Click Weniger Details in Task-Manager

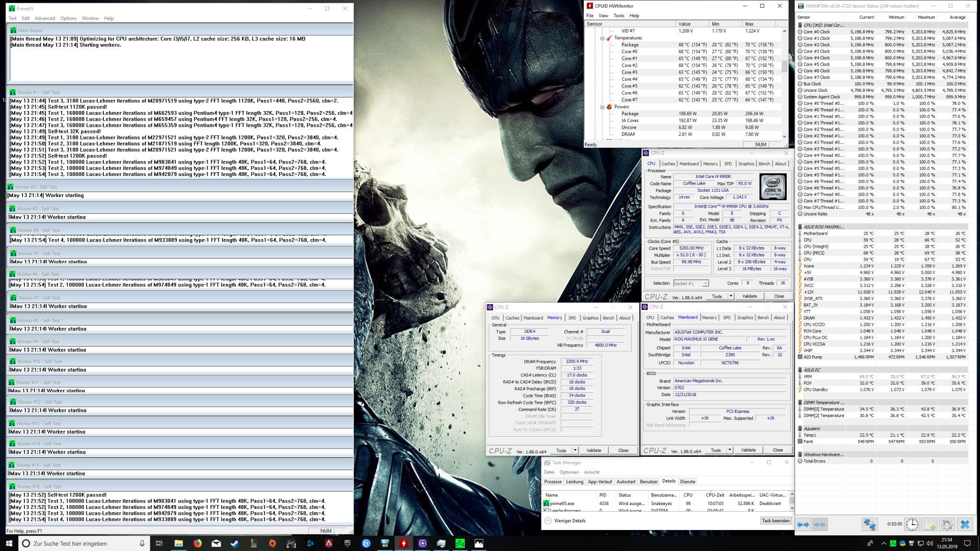(565, 521)
